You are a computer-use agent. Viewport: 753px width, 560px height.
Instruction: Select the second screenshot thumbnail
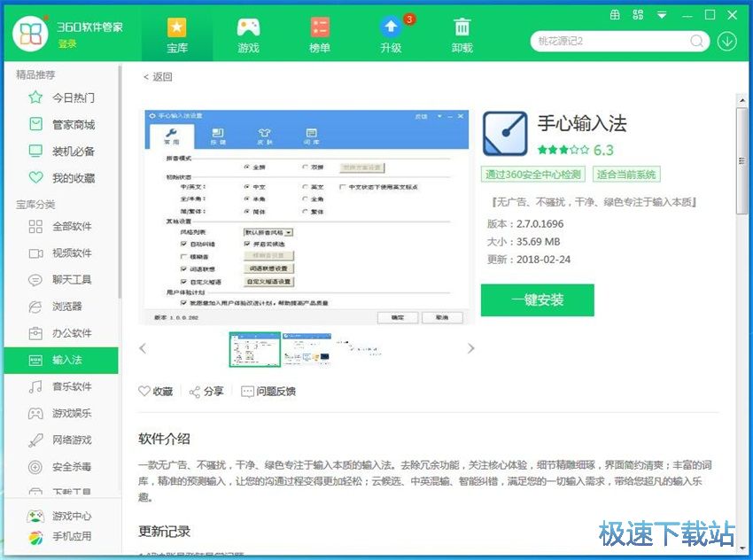307,349
